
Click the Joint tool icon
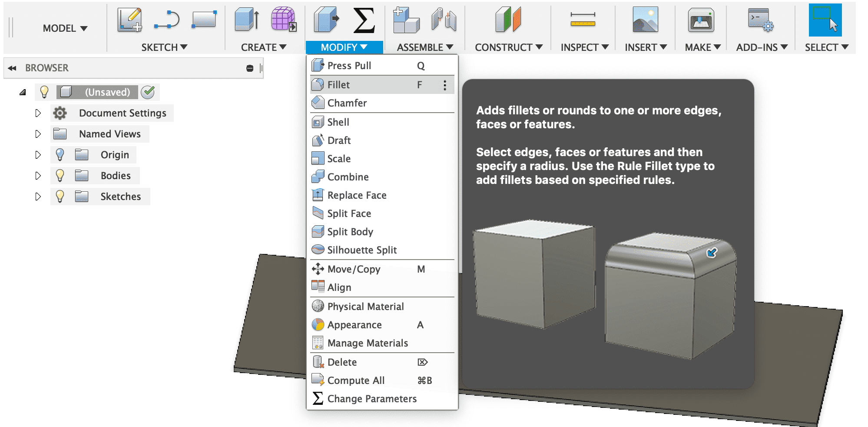444,20
